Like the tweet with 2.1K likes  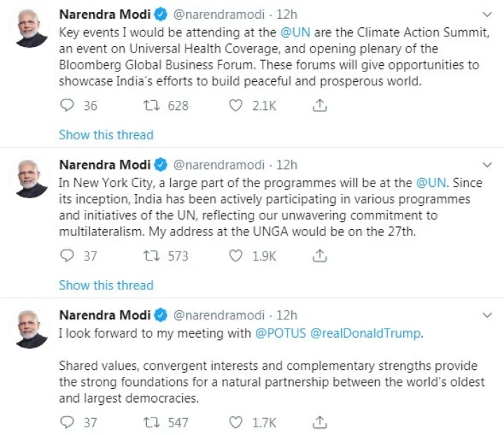pyautogui.click(x=237, y=106)
